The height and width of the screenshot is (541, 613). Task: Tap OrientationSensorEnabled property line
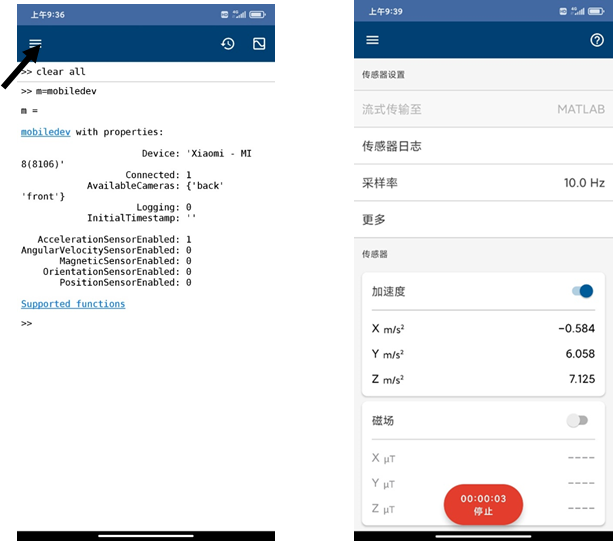117,272
